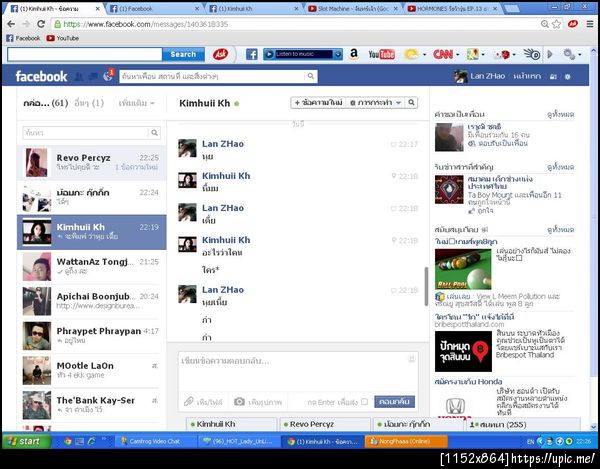The width and height of the screenshot is (600, 469).
Task: Switch to the Slot Machine YouTube tab
Action: coord(352,8)
